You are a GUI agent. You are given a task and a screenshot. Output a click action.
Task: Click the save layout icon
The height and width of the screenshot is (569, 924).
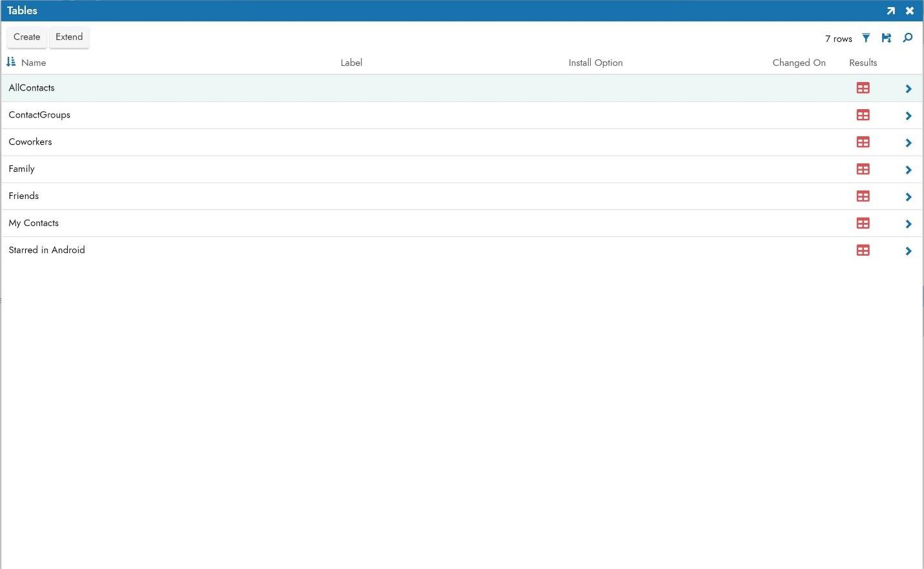(x=887, y=38)
